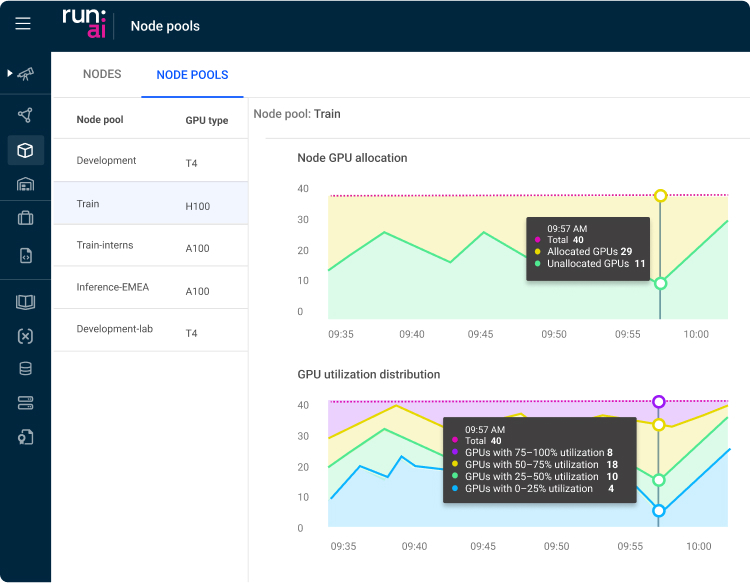The height and width of the screenshot is (583, 750).
Task: Open the server racks icon in sidebar
Action: tap(26, 403)
